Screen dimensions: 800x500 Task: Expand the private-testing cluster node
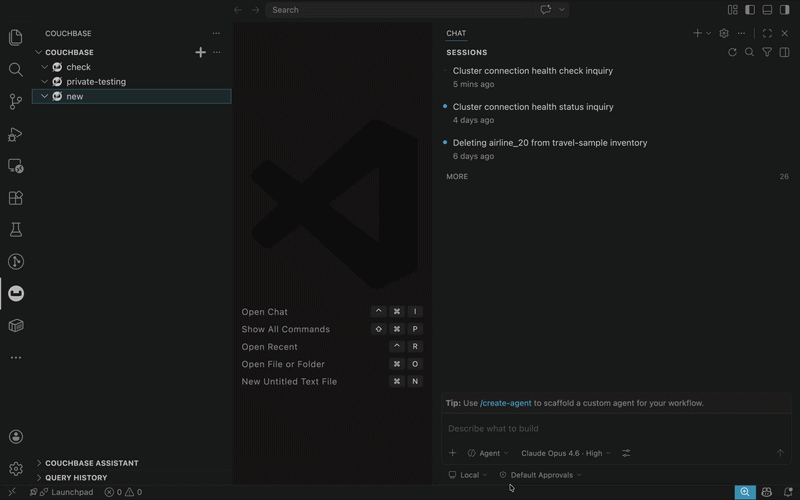(44, 82)
